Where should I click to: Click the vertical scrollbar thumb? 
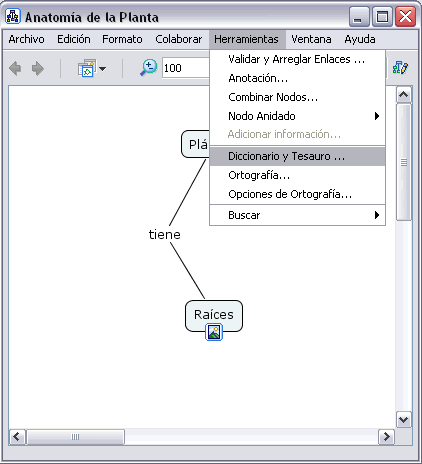[404, 162]
